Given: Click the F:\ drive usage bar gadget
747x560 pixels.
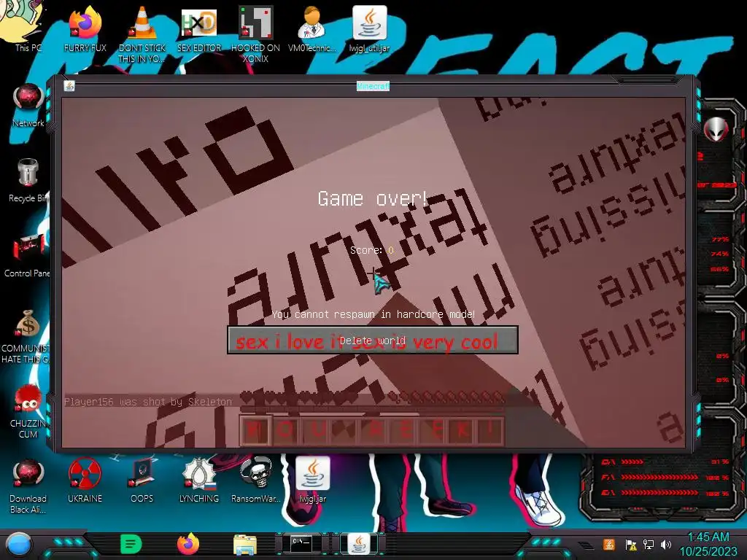Looking at the screenshot, I should (x=666, y=477).
